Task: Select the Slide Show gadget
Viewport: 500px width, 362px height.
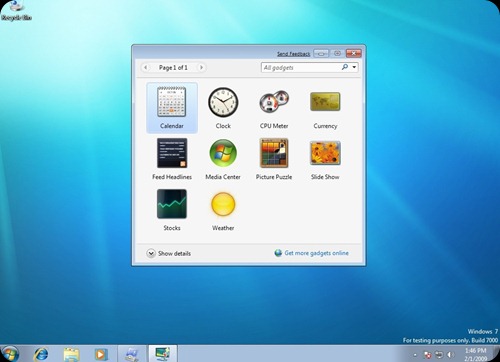Action: pyautogui.click(x=325, y=159)
